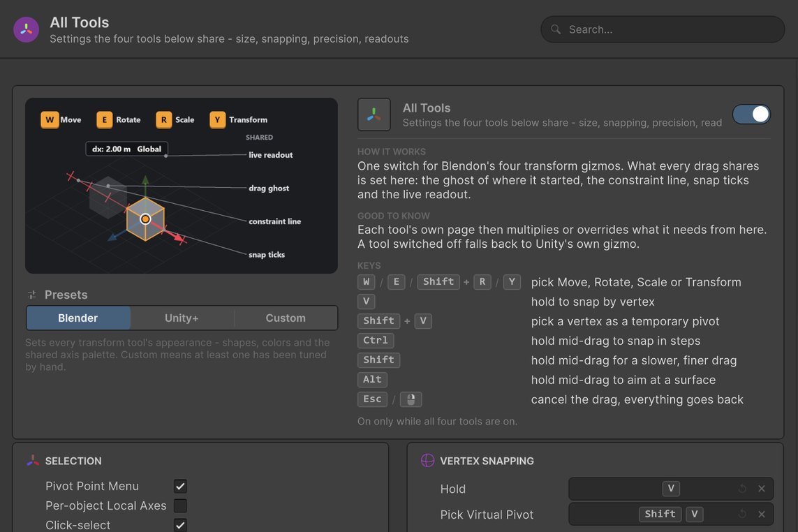Reset the Hold shortcut binding
This screenshot has height=532, width=798.
742,489
